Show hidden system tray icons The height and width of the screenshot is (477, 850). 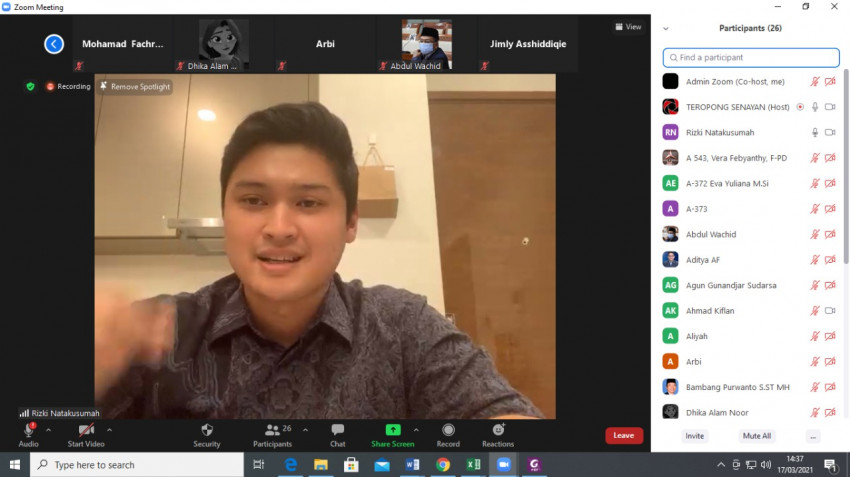720,465
